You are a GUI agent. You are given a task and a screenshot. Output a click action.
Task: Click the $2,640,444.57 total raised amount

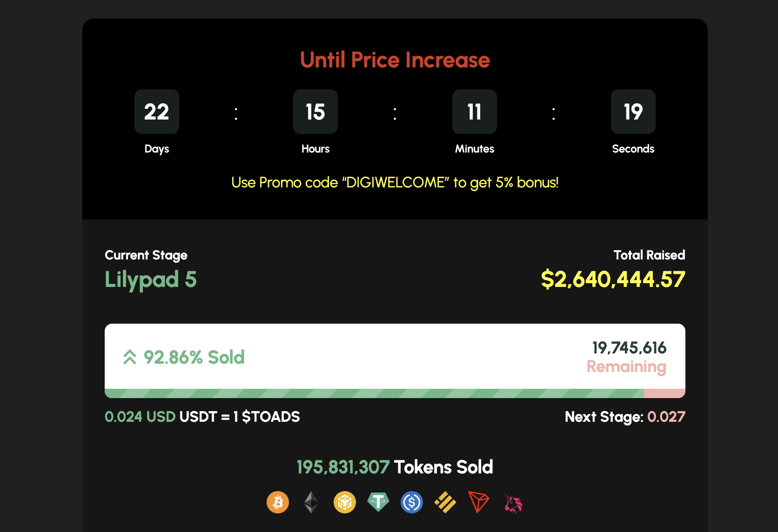(x=613, y=279)
